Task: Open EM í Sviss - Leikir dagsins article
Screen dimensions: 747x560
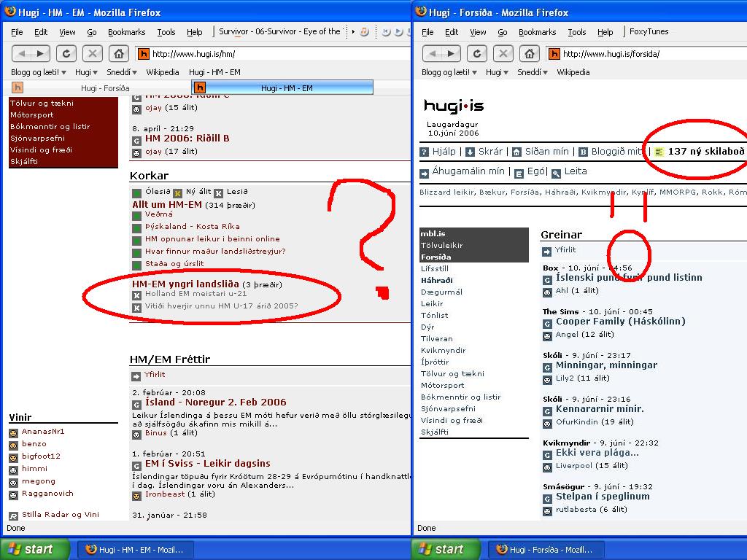Action: pyautogui.click(x=208, y=463)
